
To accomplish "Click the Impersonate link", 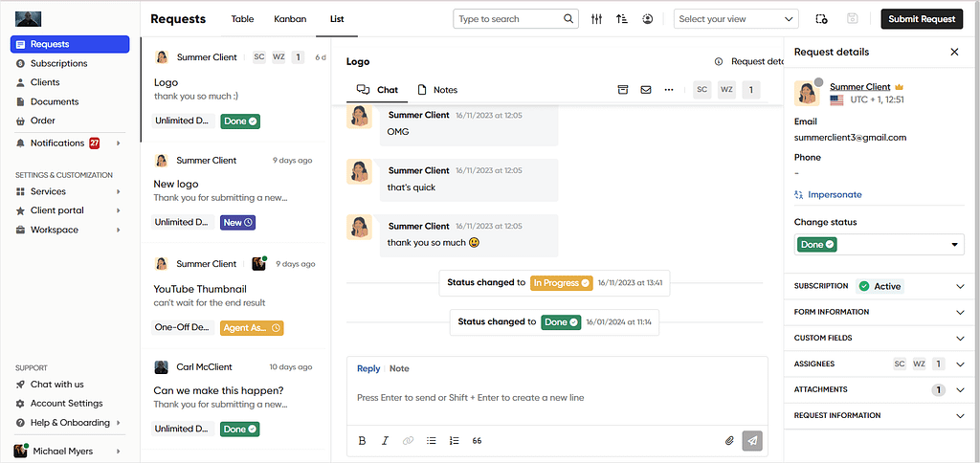I will (835, 194).
